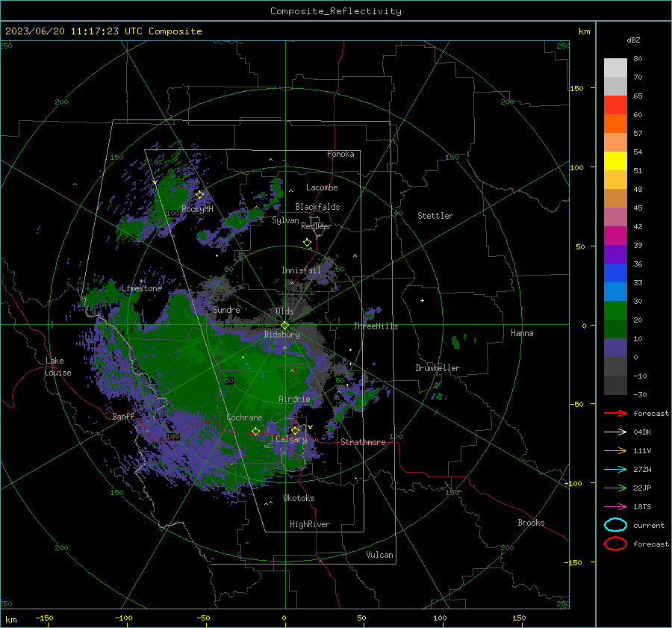Click the white 04DK arrow icon
This screenshot has width=672, height=628.
click(615, 432)
